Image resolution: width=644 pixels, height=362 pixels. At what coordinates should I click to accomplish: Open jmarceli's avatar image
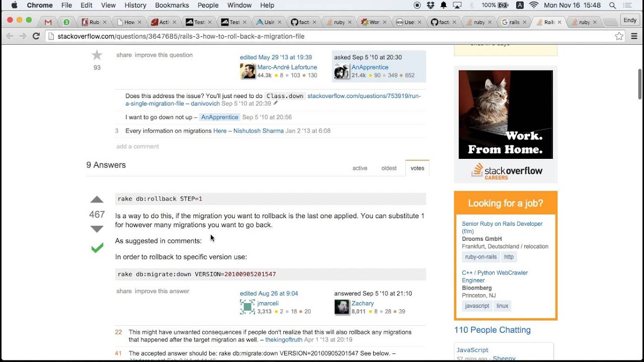coord(248,307)
